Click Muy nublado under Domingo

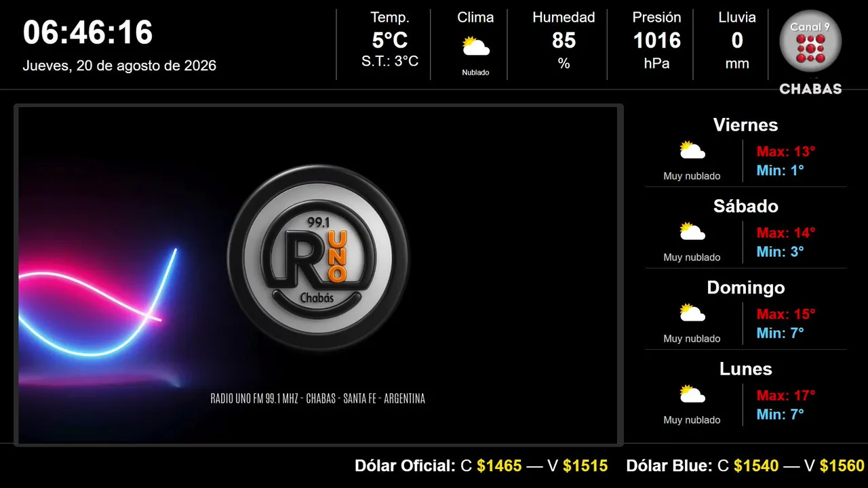[692, 339]
